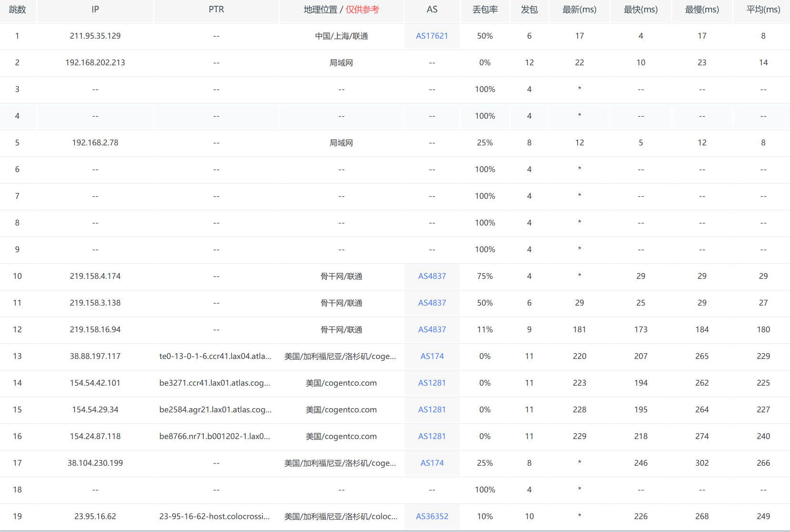Click the red 仅供参考 notice text

tap(363, 9)
